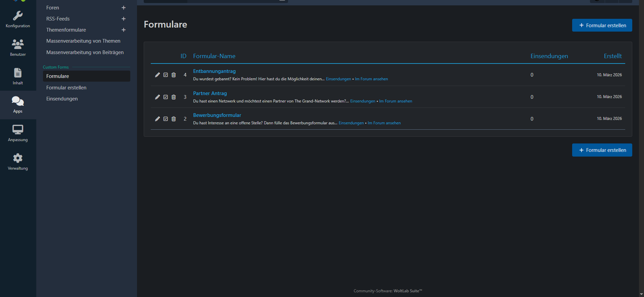The height and width of the screenshot is (297, 644).
Task: Toggle enabled checkbox for Bewerbungsformular
Action: [x=166, y=119]
